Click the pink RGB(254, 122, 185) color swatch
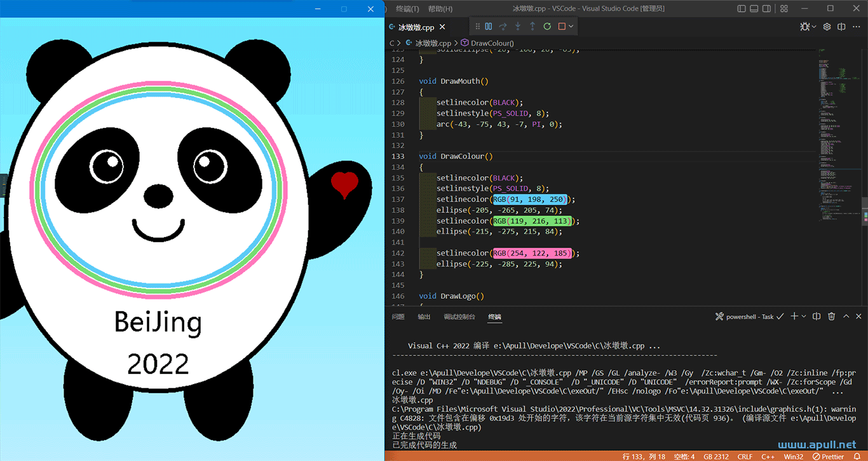 (532, 253)
